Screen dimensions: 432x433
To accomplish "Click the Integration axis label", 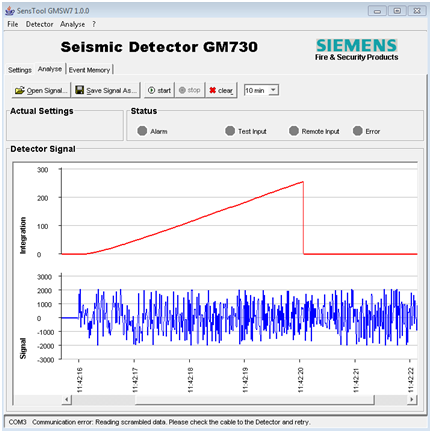I will 23,235.
